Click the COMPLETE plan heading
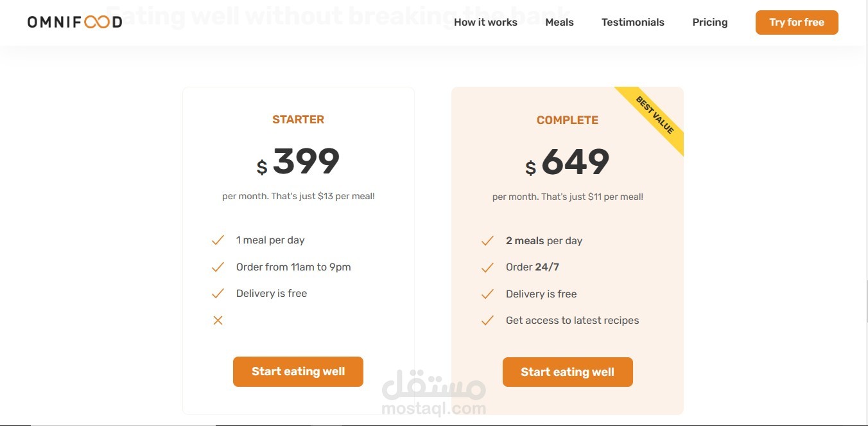 [x=568, y=120]
